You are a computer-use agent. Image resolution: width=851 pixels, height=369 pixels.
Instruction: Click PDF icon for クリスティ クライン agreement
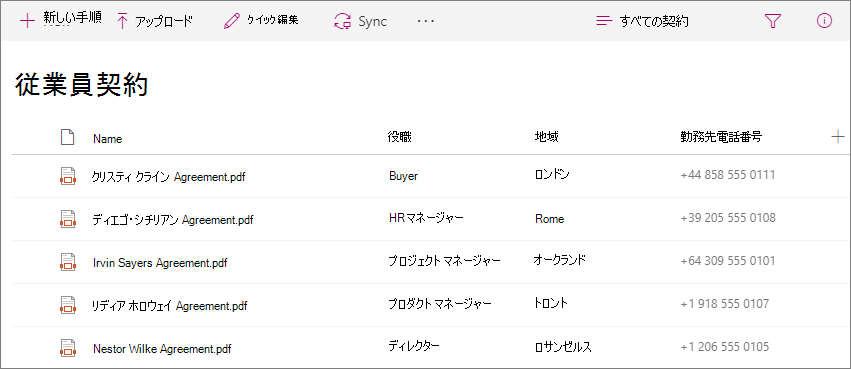[67, 176]
